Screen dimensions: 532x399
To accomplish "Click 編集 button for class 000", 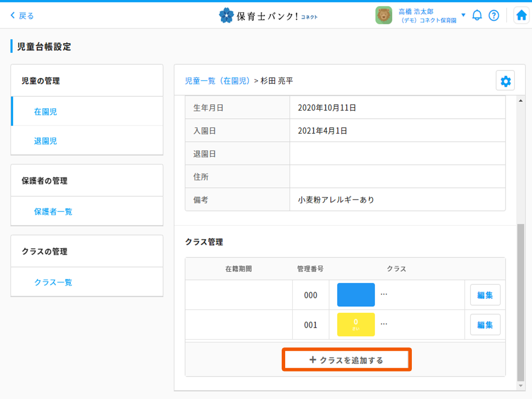I will point(485,295).
